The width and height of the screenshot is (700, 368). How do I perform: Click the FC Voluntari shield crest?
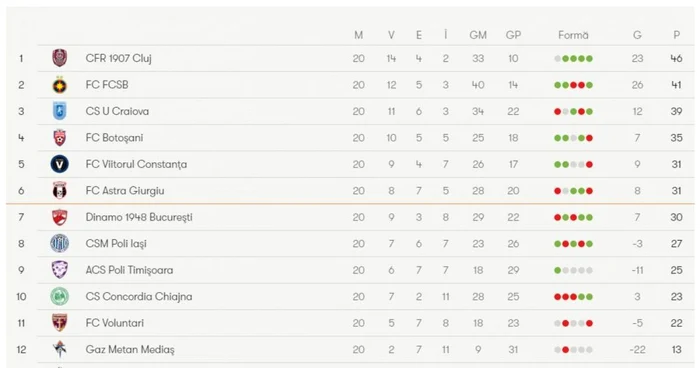click(x=59, y=323)
